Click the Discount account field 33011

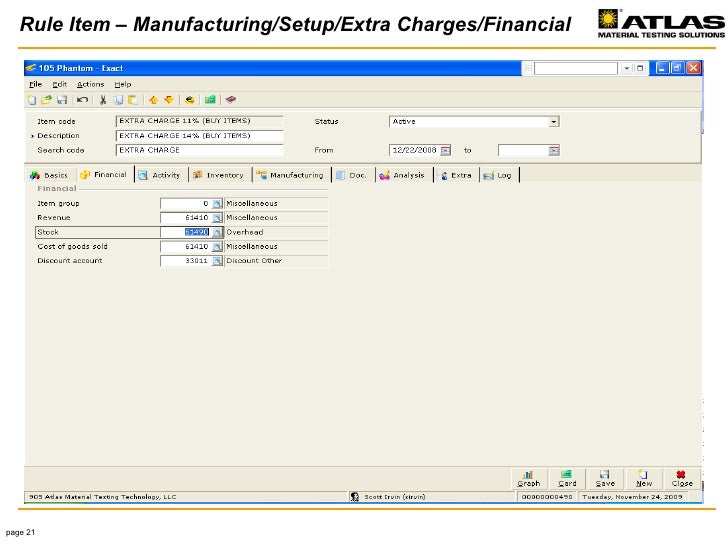(186, 261)
